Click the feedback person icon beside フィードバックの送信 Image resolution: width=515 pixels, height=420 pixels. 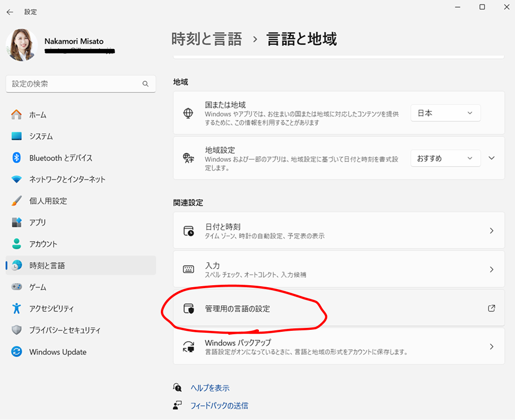pyautogui.click(x=178, y=406)
